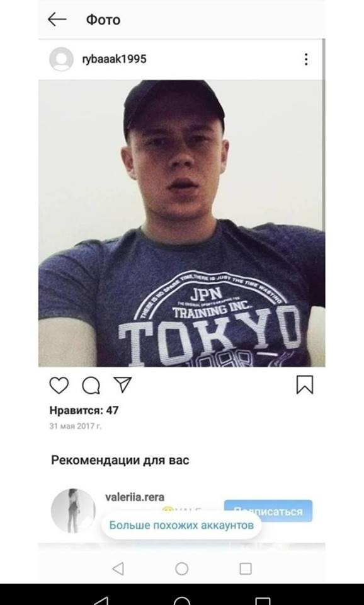Click the Подписаться follow button
364x605 pixels.
[x=268, y=511]
